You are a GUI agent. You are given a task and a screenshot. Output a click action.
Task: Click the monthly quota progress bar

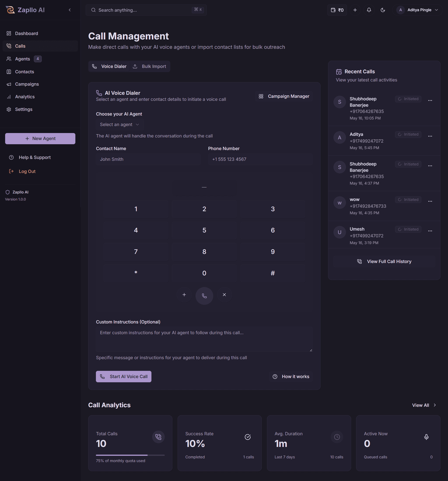coord(130,455)
